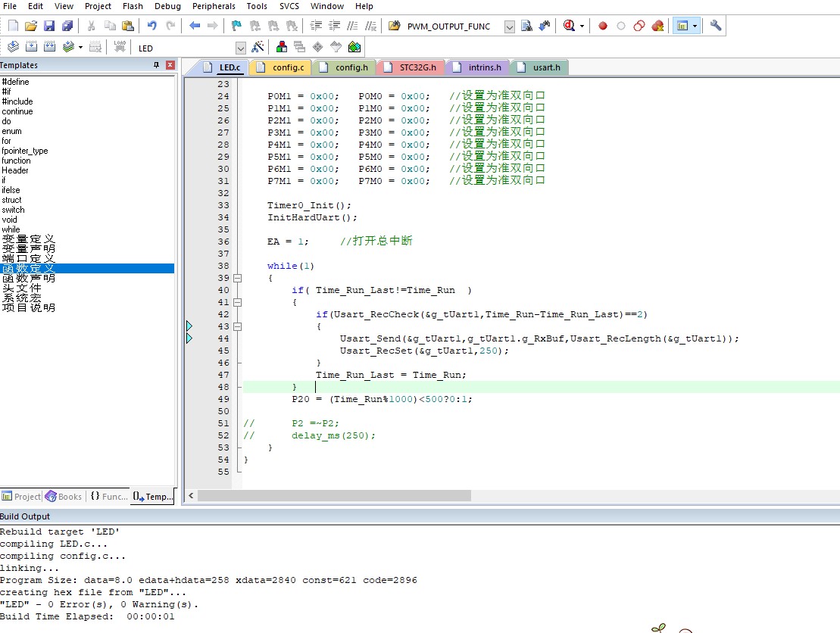Toggle the project window view button
The image size is (840, 633).
(682, 26)
